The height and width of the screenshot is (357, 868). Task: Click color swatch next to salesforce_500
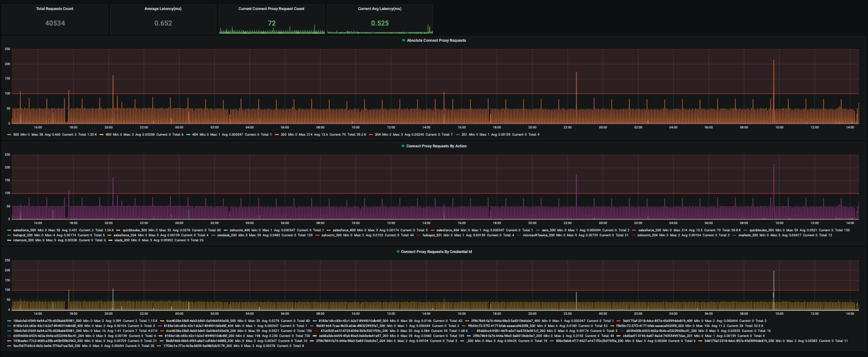click(x=9, y=230)
